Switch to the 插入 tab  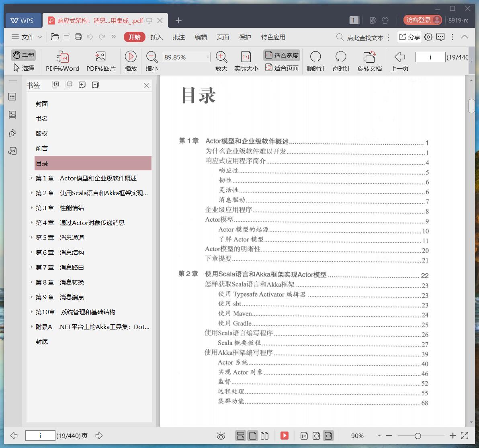156,37
